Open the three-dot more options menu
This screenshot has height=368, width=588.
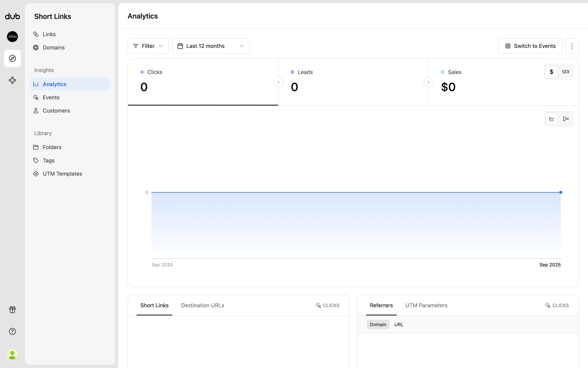coord(572,46)
